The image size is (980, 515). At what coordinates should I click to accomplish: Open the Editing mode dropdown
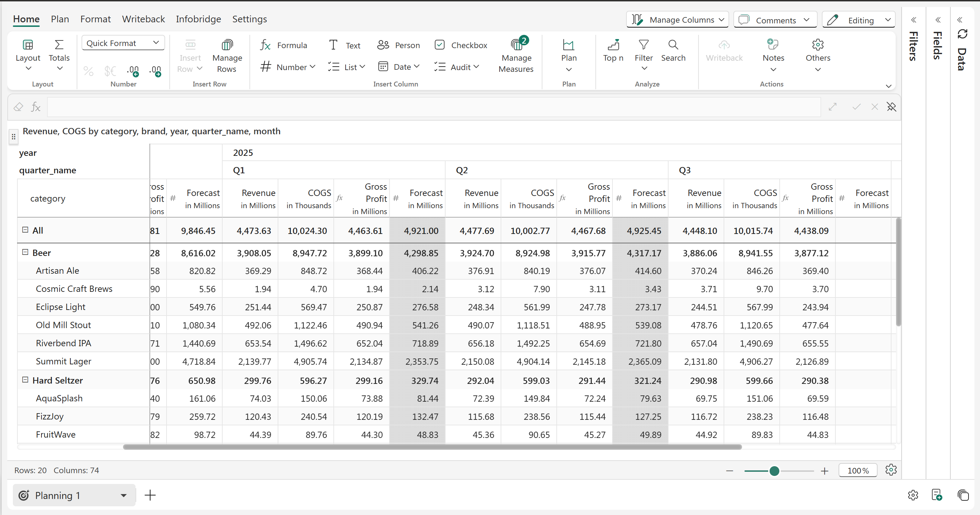[x=859, y=20]
